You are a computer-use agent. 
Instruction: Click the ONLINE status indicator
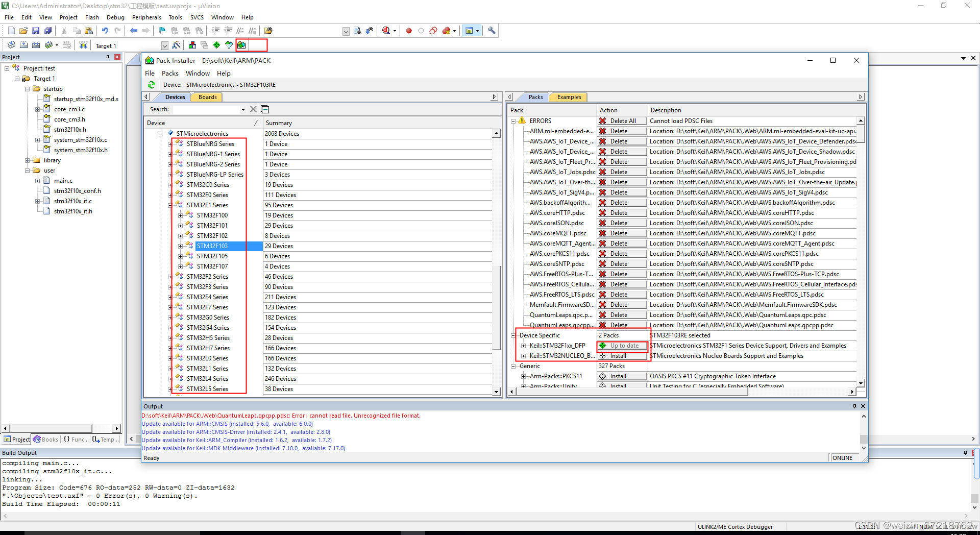point(843,458)
